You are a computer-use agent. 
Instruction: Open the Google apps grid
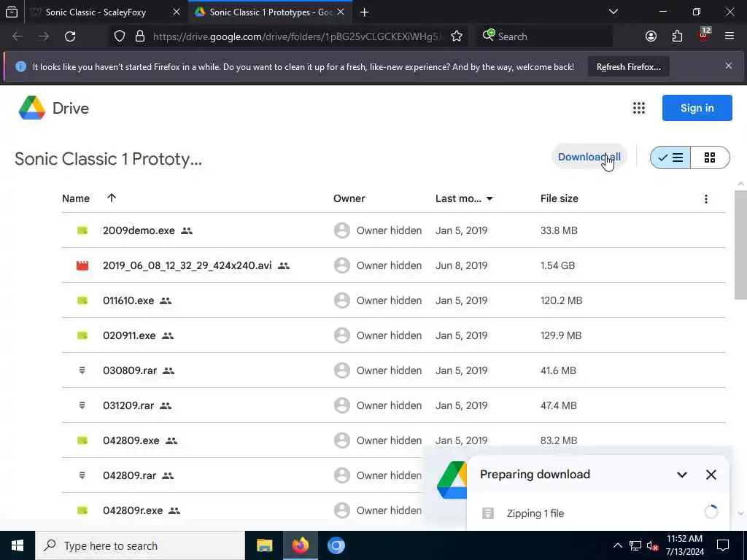tap(638, 108)
